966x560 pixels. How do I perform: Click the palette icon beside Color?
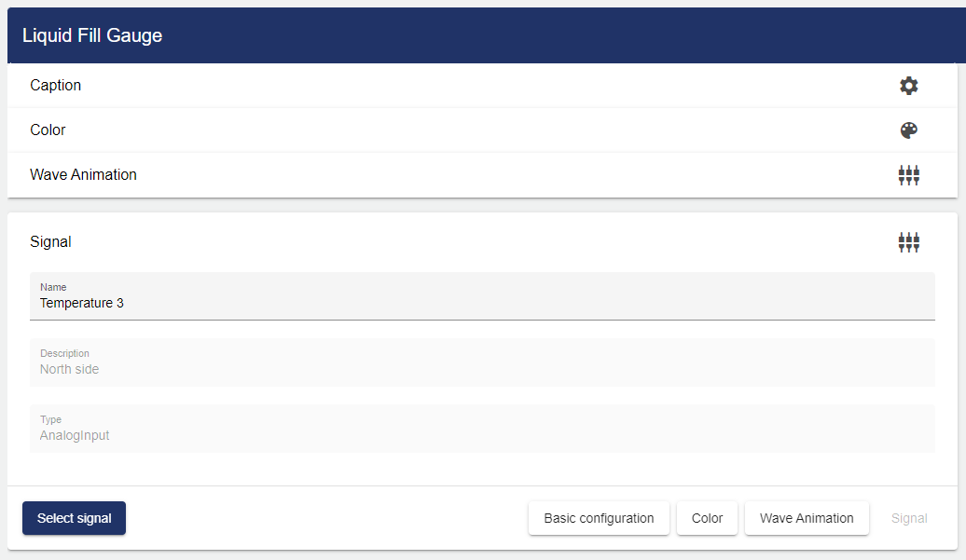[x=908, y=130]
